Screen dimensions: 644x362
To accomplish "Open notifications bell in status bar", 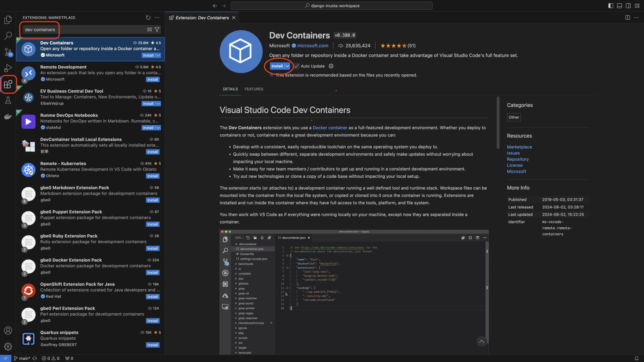I will coord(636,358).
